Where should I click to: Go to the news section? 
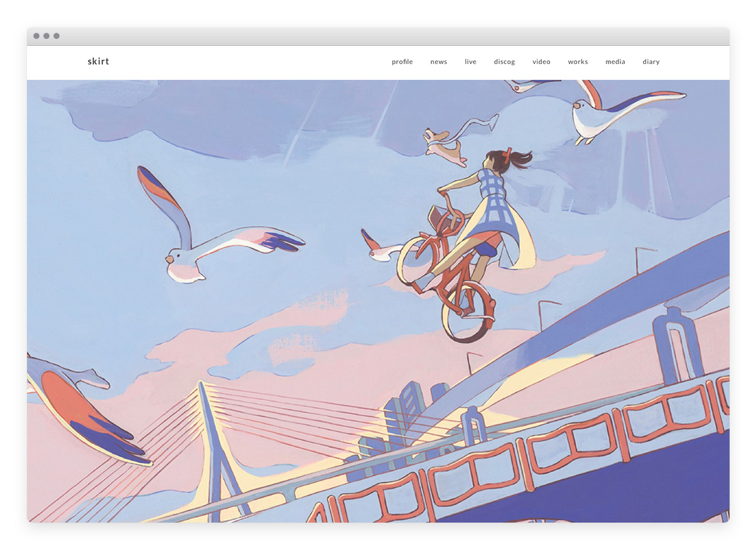tap(438, 62)
